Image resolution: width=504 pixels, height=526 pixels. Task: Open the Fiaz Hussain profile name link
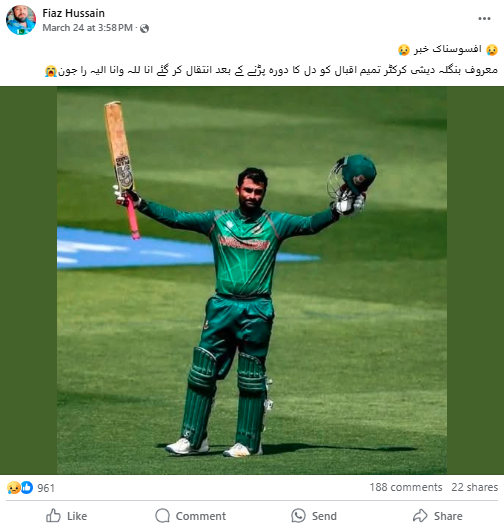(x=73, y=13)
